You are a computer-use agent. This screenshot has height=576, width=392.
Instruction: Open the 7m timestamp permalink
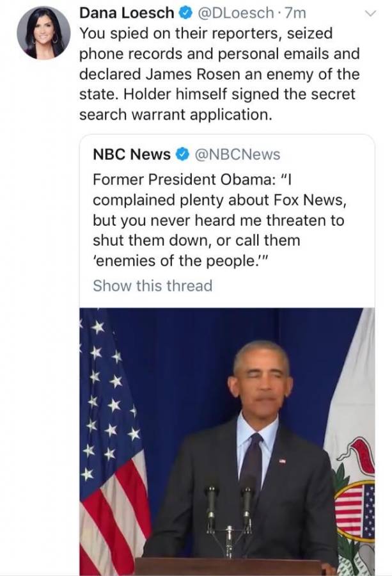coord(295,13)
